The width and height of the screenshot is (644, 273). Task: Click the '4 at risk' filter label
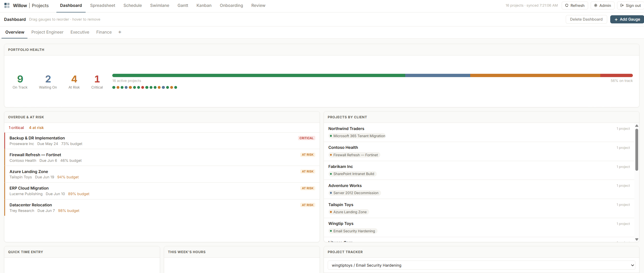point(36,128)
